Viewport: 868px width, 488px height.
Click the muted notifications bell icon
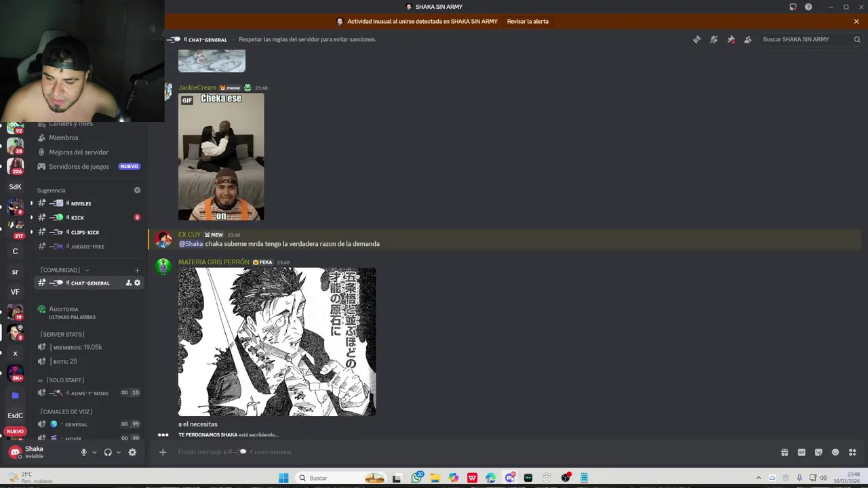point(713,39)
